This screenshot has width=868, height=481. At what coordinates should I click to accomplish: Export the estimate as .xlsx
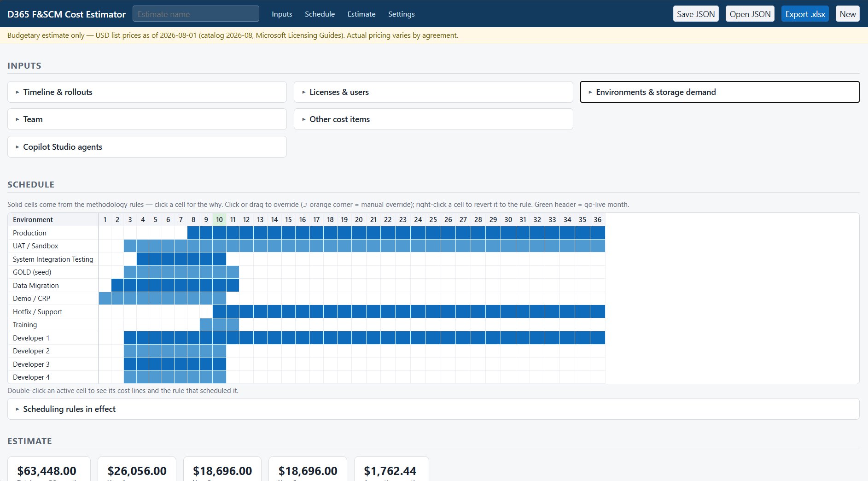(x=805, y=14)
